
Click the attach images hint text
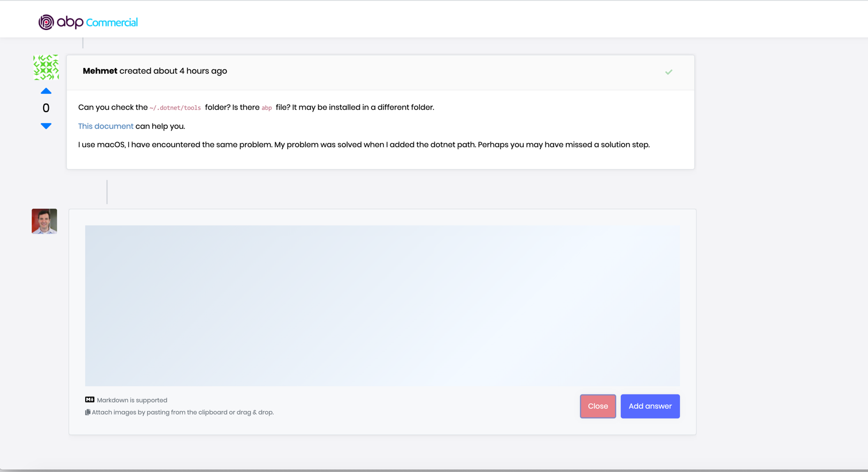tap(183, 412)
